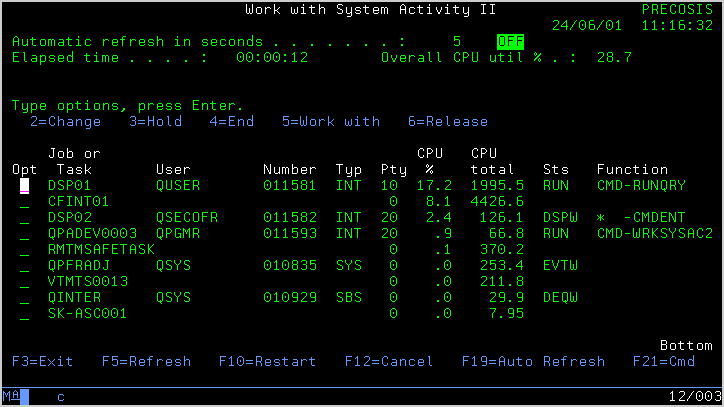Click system name PRECOSIS

677,9
